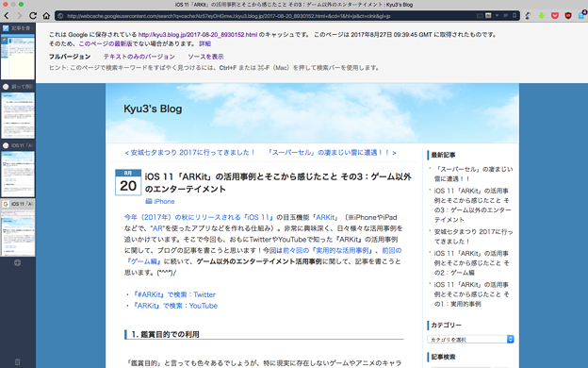Viewport: 588px width, 368px height.
Task: Open the closed tabs trash icon
Action: coord(17,362)
